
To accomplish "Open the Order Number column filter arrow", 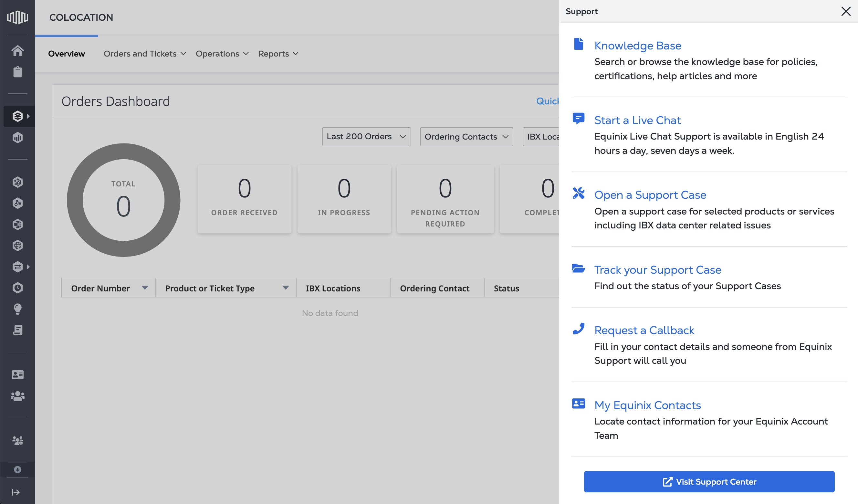I will [145, 288].
